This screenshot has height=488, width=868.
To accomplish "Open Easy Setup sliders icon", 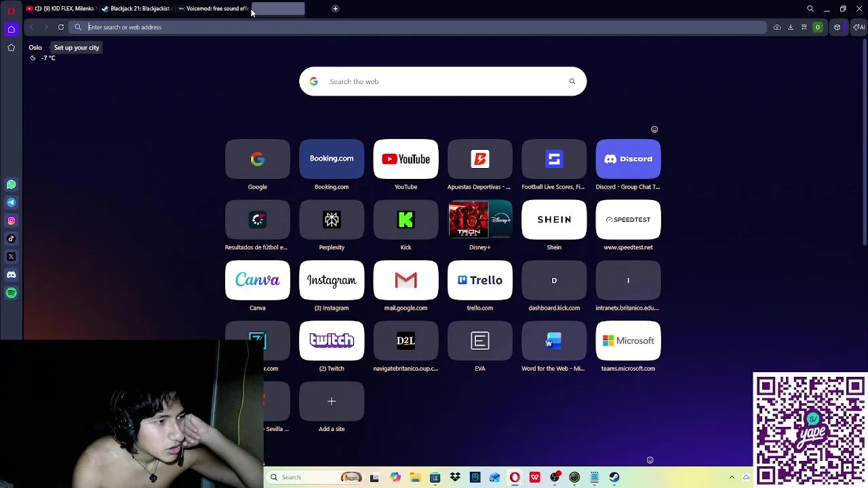I will point(804,27).
